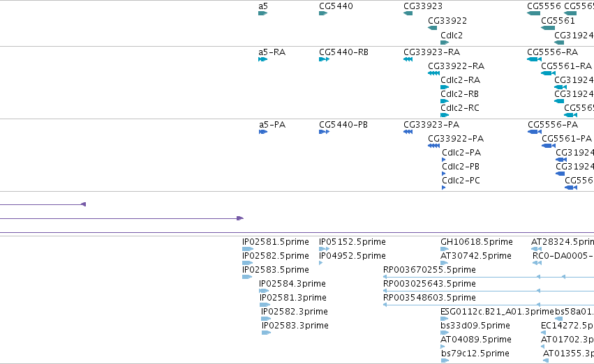
Task: Click the CG33923-PA protein label
Action: pos(431,125)
